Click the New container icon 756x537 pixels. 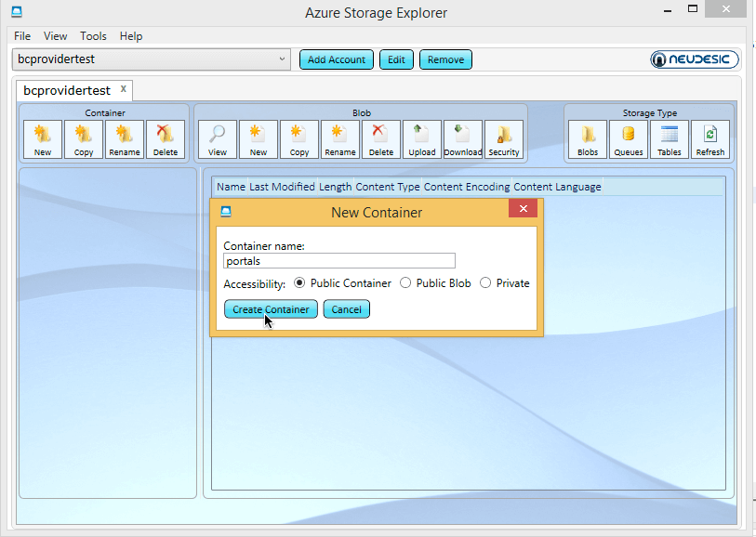(43, 139)
